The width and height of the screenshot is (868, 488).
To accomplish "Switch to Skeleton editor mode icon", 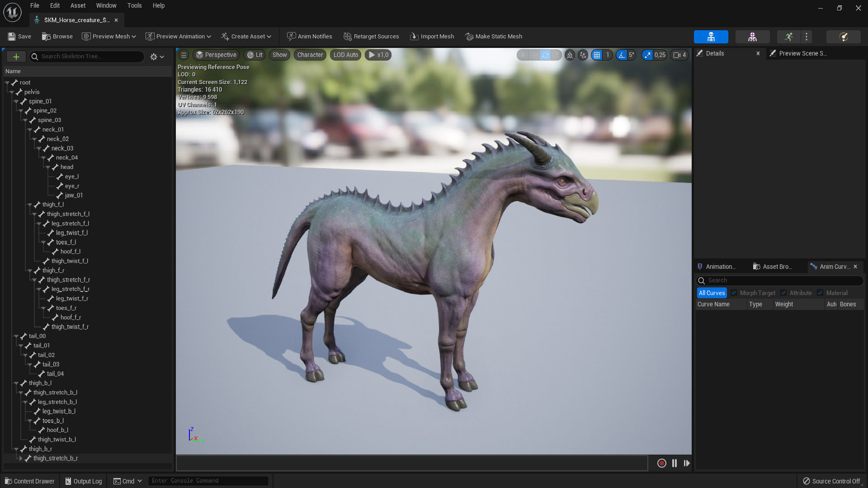I will (x=711, y=37).
